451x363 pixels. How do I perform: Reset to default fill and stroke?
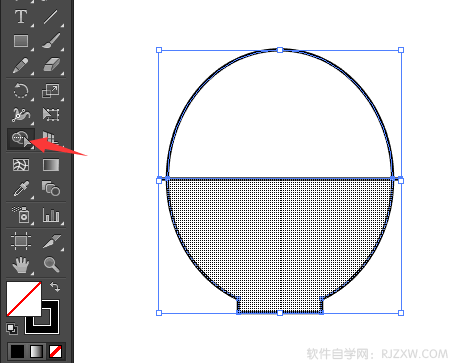[12, 329]
